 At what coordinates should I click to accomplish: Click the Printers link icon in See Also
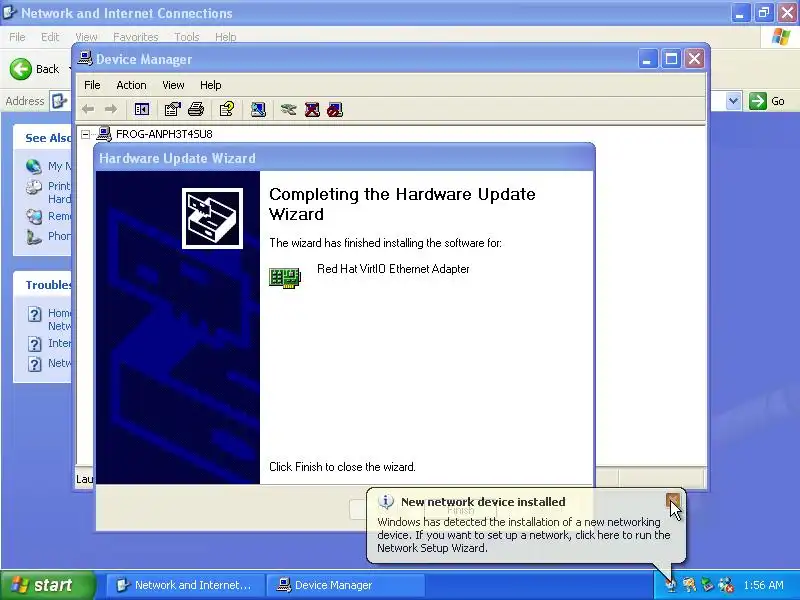pyautogui.click(x=34, y=188)
